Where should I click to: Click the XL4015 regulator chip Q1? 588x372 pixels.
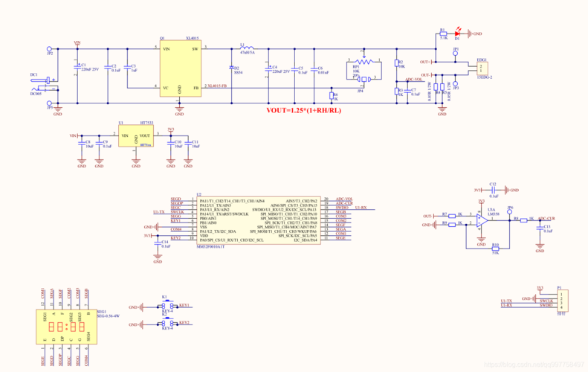(181, 68)
